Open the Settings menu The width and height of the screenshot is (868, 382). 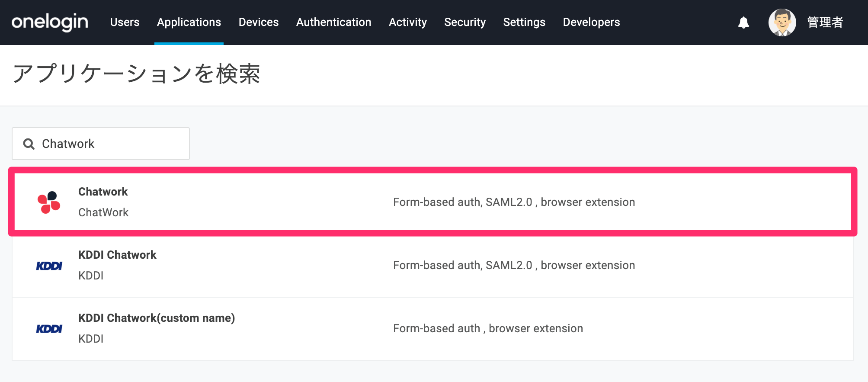click(x=524, y=22)
